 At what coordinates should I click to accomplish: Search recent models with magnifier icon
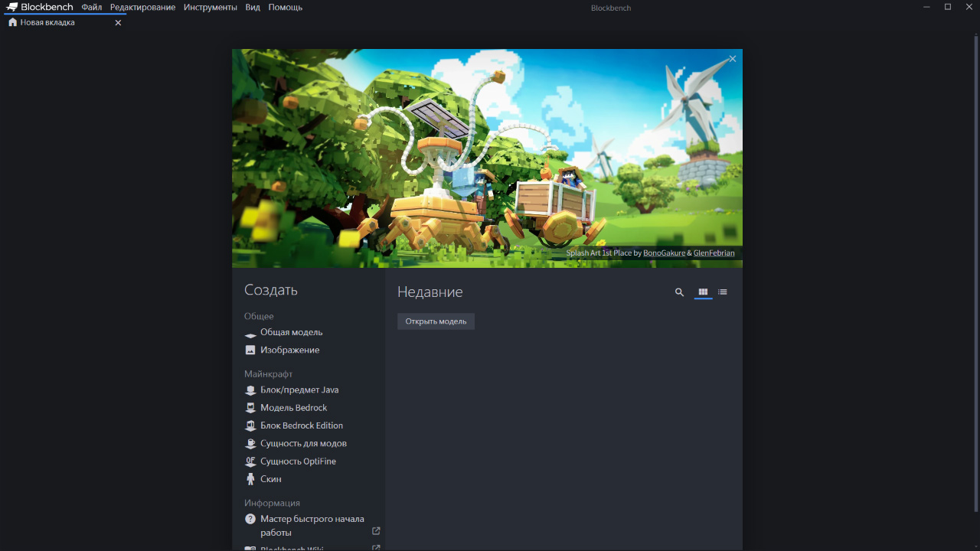[x=679, y=292]
